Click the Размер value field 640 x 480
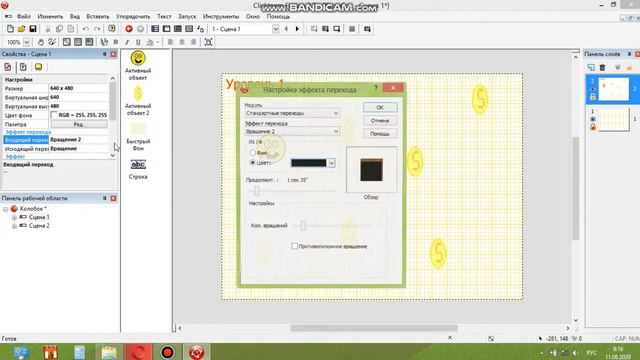This screenshot has width=640, height=360. (78, 88)
